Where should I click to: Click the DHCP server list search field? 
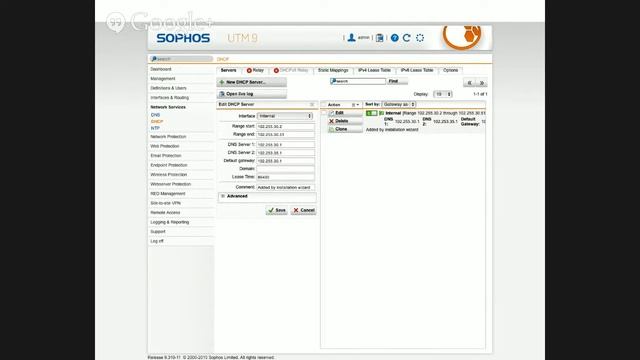point(358,81)
